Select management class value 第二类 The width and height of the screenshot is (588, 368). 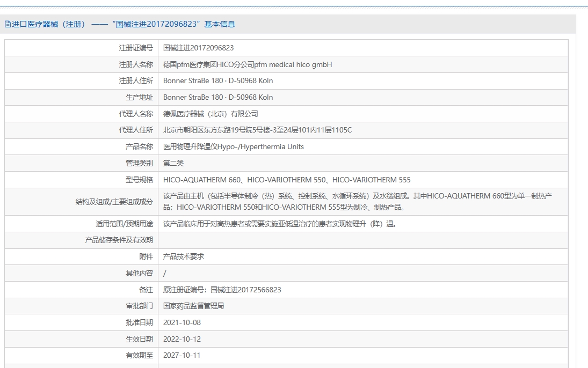(173, 163)
